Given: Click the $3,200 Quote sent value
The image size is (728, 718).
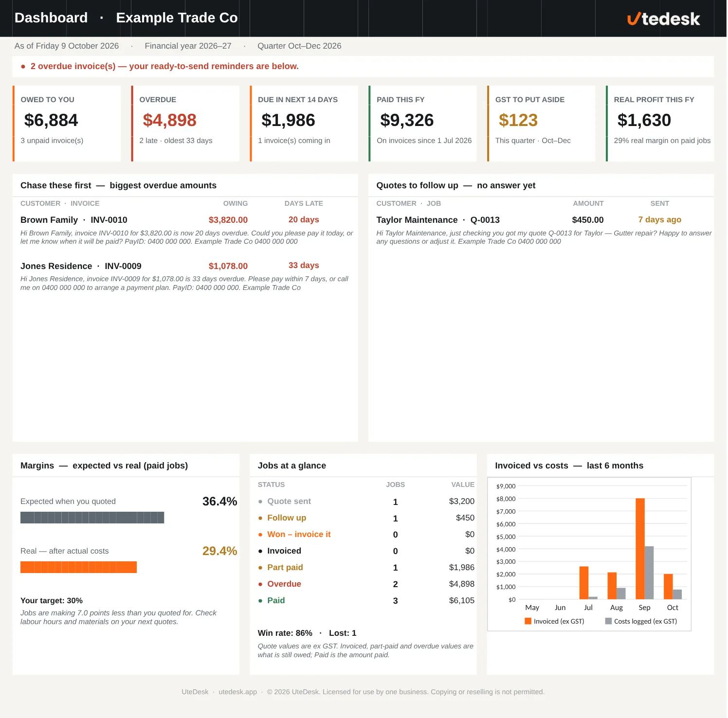Looking at the screenshot, I should click(461, 502).
